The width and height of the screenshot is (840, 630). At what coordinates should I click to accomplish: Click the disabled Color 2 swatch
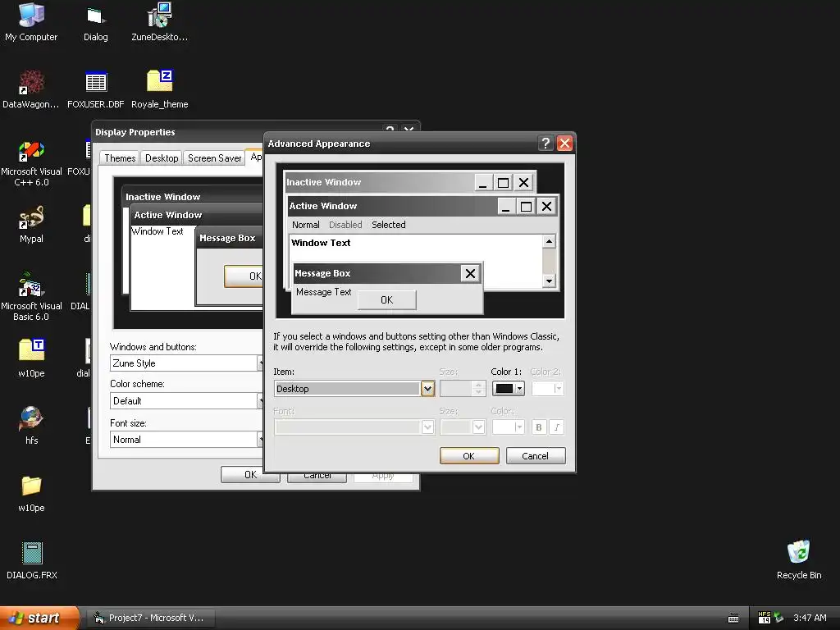pos(547,388)
